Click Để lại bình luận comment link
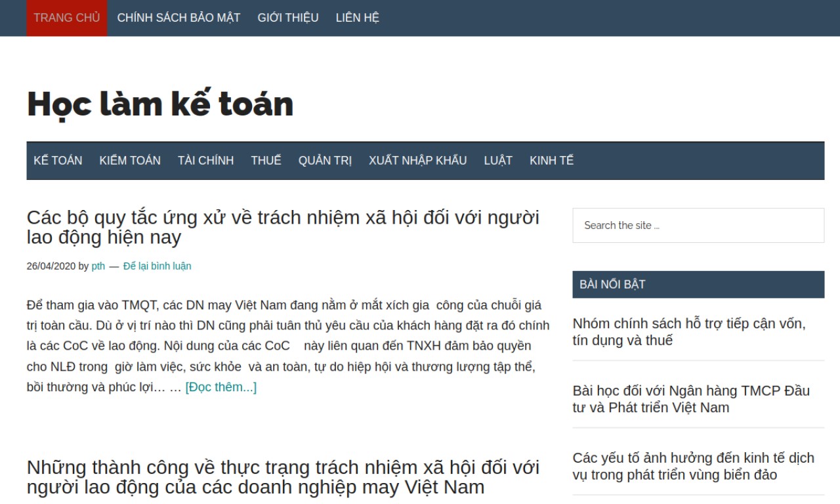The image size is (840, 504). (157, 266)
